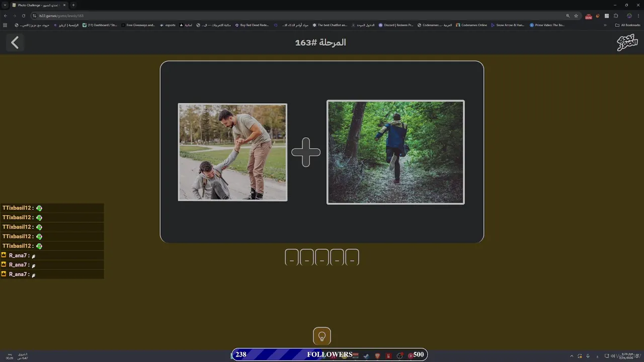The width and height of the screenshot is (644, 362).
Task: Open the 'esports' bookmark
Action: (168, 25)
